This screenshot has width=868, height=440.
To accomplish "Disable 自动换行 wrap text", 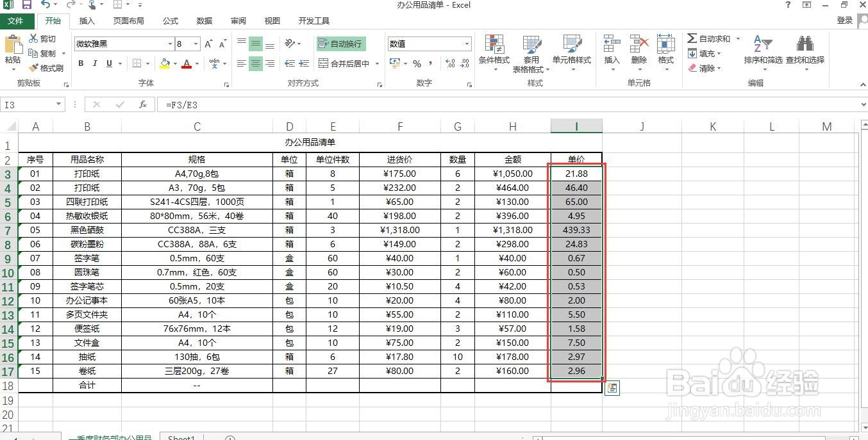I will 340,44.
